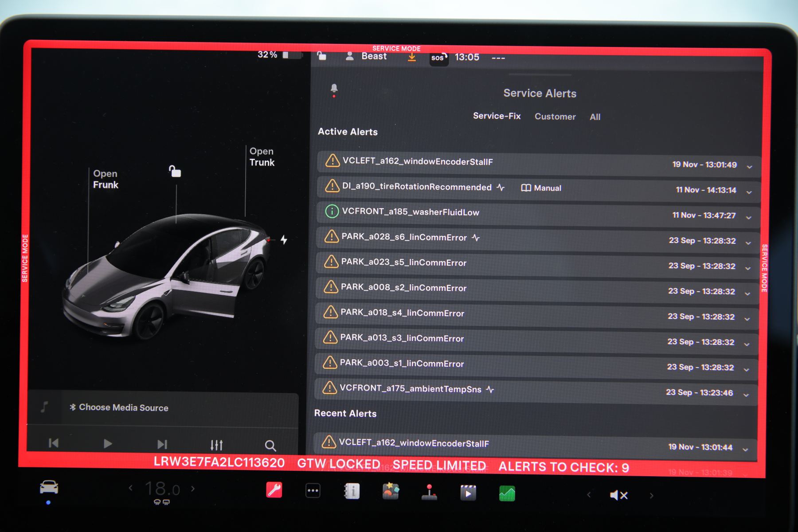Tap the car controls icon
This screenshot has height=532, width=798.
pyautogui.click(x=49, y=487)
